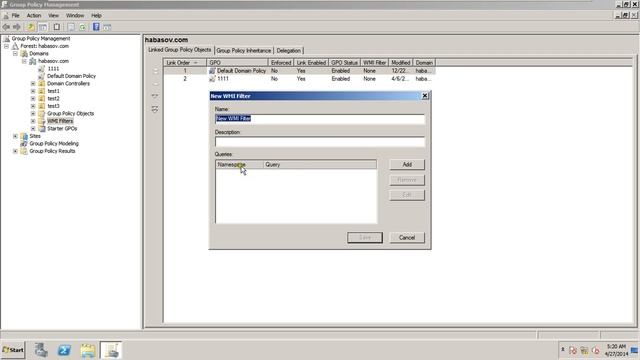Click the taskbar clock showing 5:20 AM
Screen dimensions: 640x360
click(x=616, y=350)
